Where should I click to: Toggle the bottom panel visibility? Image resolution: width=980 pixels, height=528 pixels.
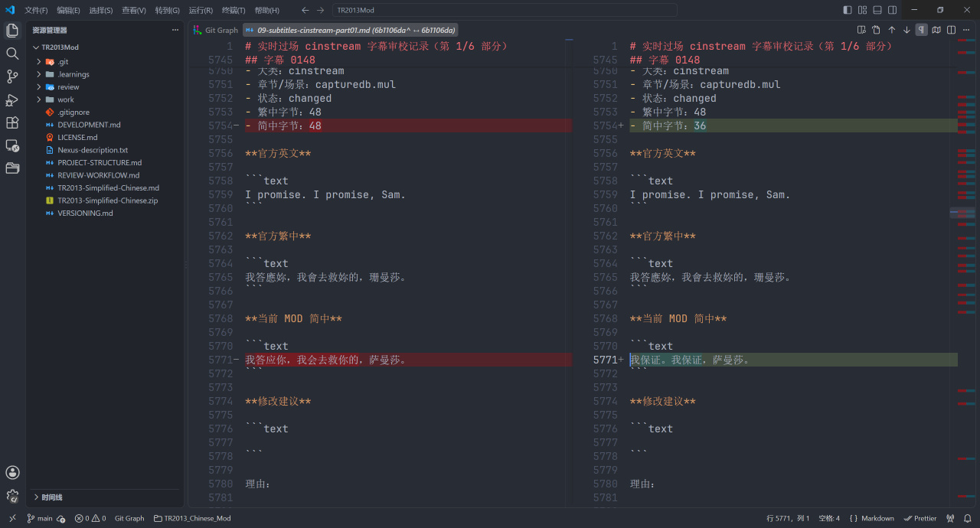877,10
